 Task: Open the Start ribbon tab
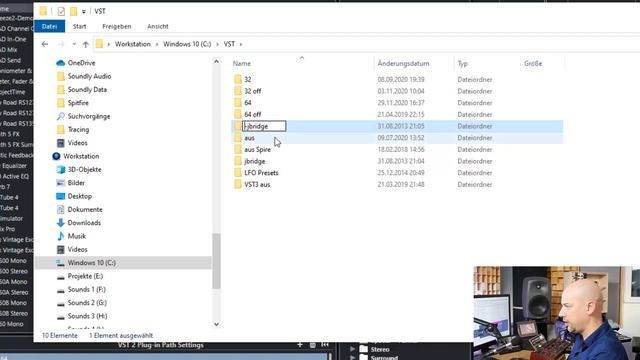coord(80,26)
